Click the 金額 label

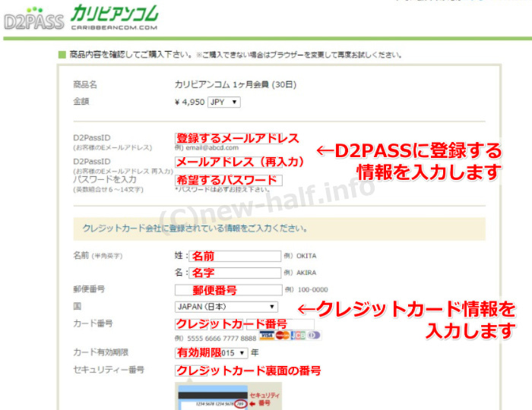point(81,101)
